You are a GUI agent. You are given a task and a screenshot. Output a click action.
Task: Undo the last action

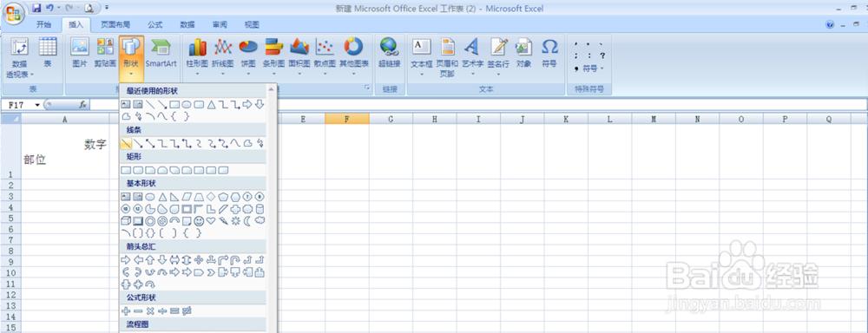49,9
